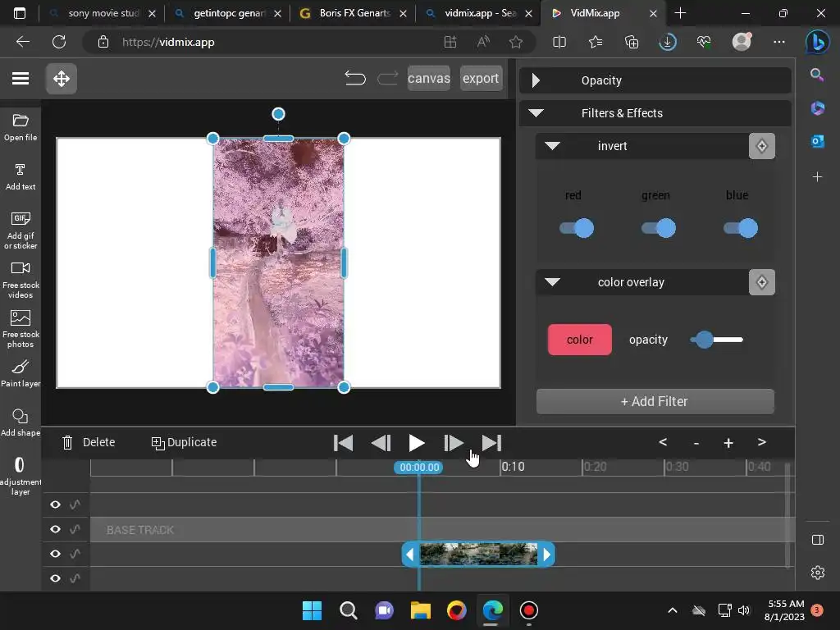Click the undo arrow

point(355,79)
